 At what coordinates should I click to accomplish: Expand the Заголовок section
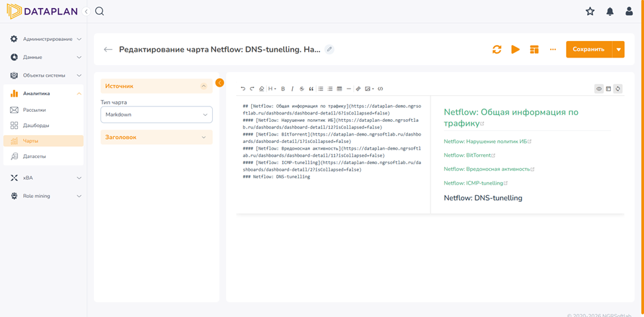pos(157,138)
